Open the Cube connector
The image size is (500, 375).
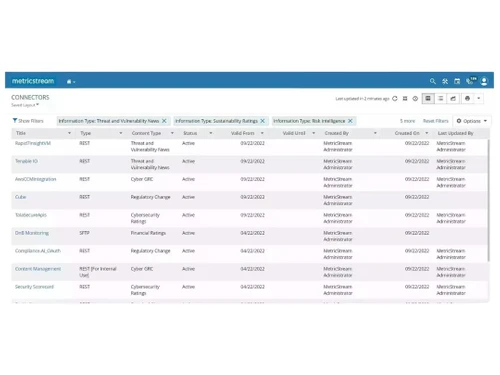pos(20,197)
